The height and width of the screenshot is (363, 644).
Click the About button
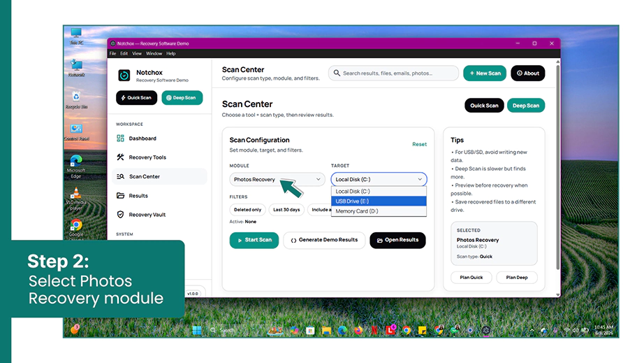point(528,73)
